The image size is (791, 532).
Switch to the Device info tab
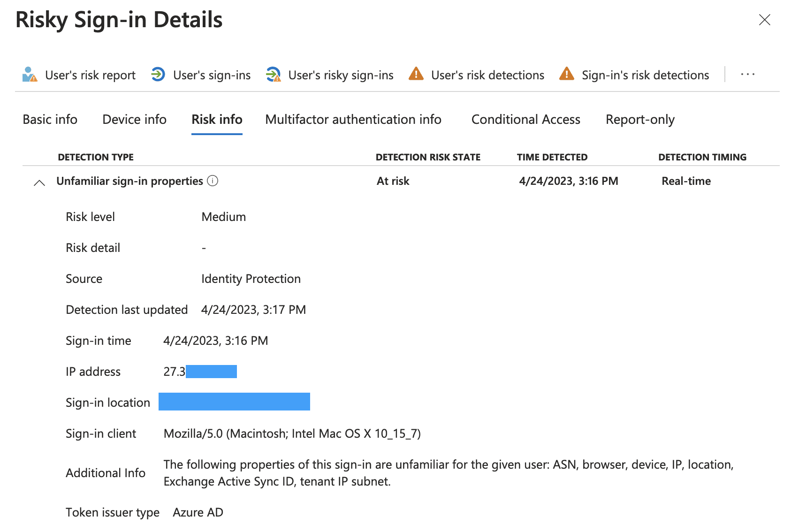[x=134, y=120]
